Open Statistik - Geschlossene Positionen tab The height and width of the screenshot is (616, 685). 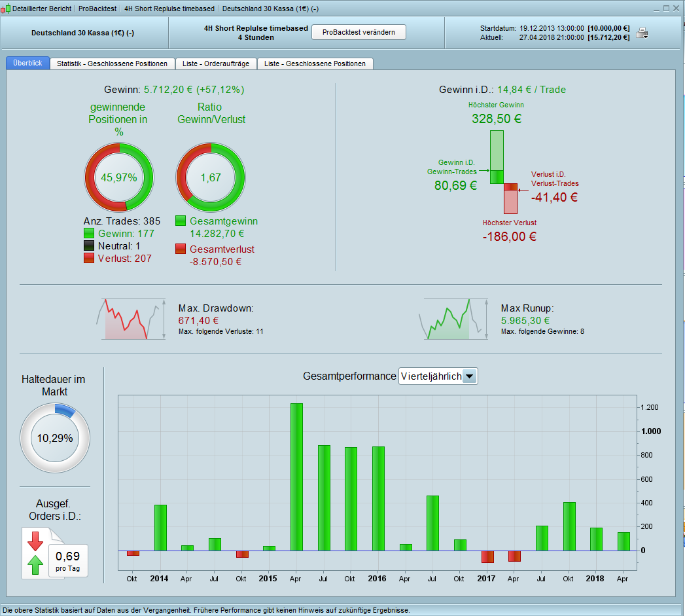point(113,64)
